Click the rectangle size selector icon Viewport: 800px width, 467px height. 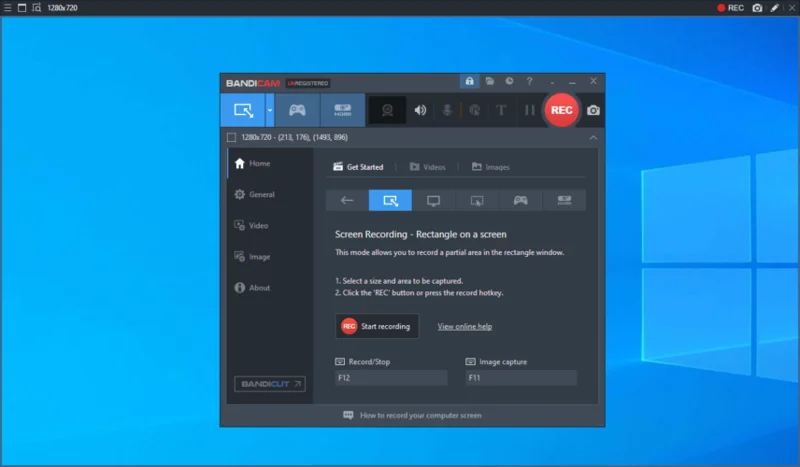[232, 137]
